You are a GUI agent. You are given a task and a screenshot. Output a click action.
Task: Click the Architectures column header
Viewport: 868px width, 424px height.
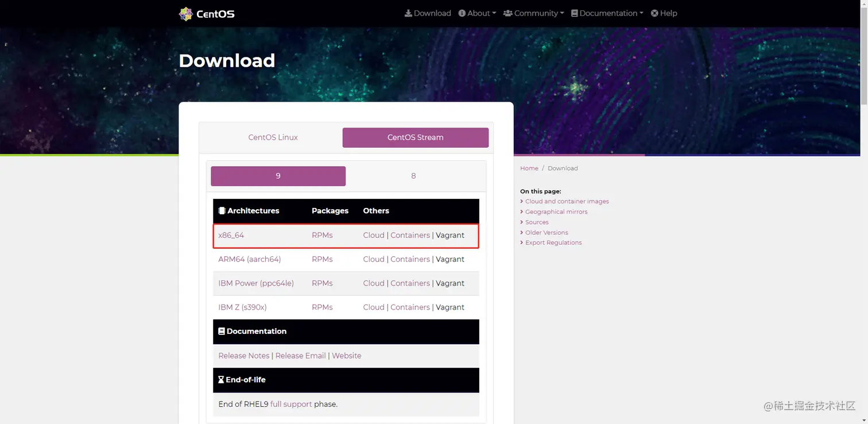point(249,211)
